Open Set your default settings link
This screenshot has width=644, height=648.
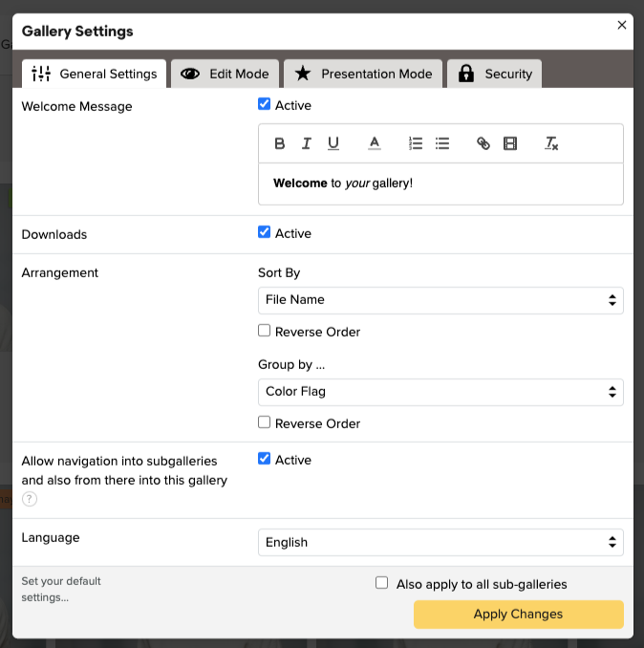(x=61, y=590)
